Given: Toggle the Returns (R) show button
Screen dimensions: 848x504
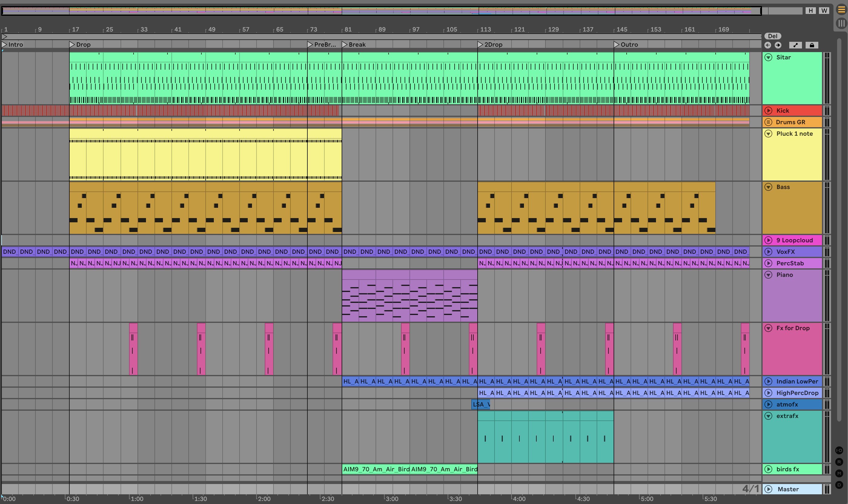Looking at the screenshot, I should (x=839, y=462).
